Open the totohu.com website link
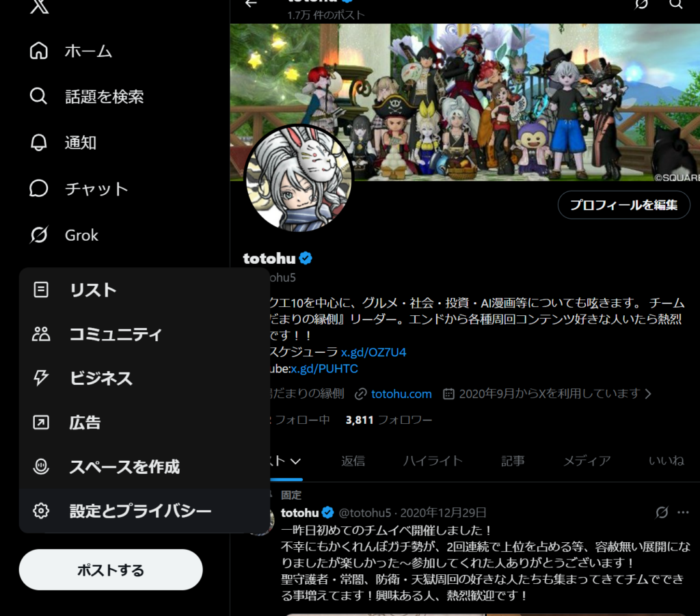This screenshot has height=616, width=700. pyautogui.click(x=401, y=394)
